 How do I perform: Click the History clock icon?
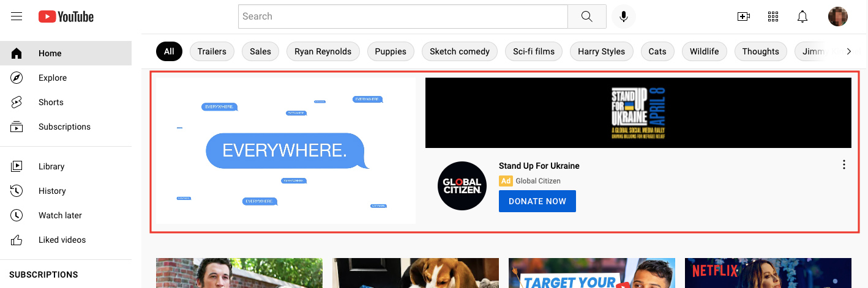click(17, 191)
